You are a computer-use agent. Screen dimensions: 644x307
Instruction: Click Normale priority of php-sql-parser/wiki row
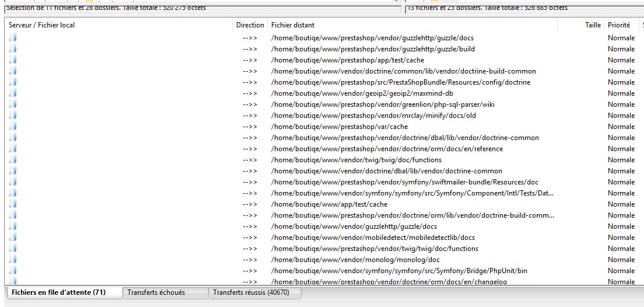tap(621, 104)
